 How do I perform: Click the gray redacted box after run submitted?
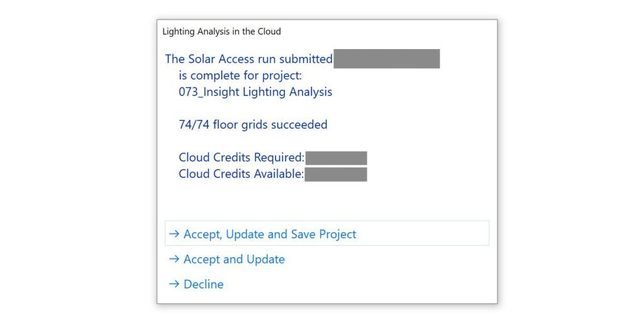point(387,58)
